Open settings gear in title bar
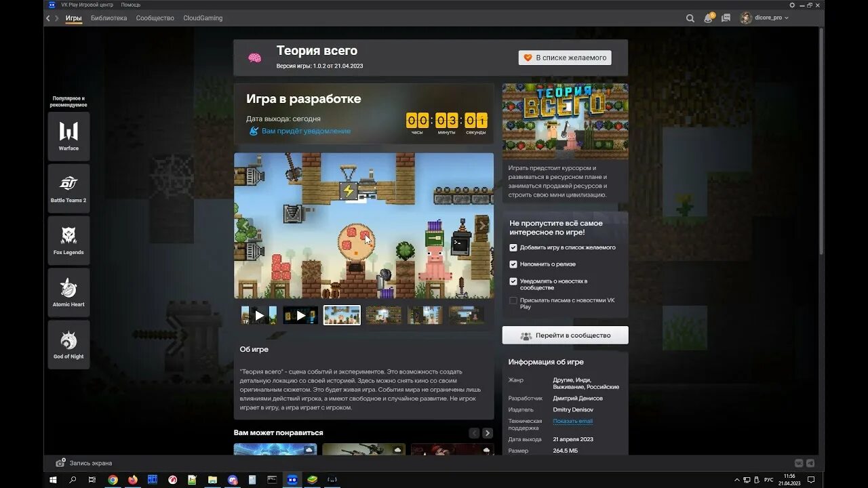 [792, 5]
